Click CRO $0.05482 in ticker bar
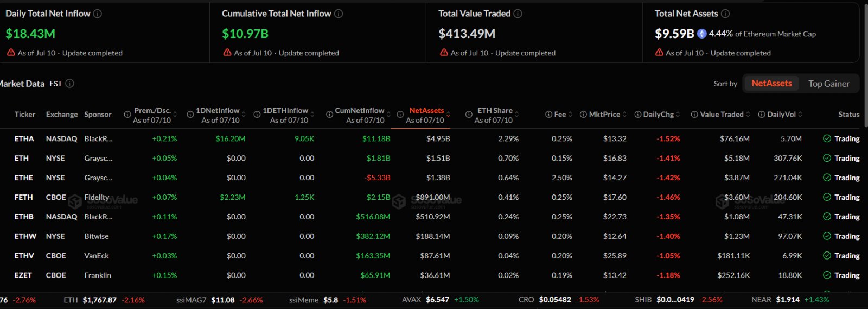The width and height of the screenshot is (868, 309). click(x=559, y=300)
